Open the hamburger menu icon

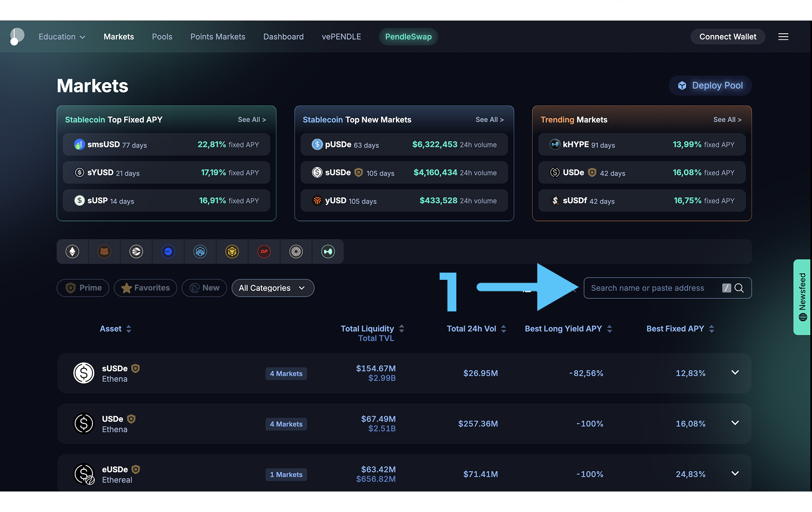pyautogui.click(x=783, y=37)
